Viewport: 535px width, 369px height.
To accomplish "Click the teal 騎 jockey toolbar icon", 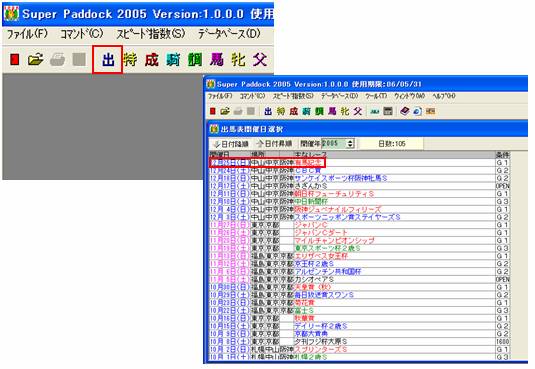I will pyautogui.click(x=173, y=60).
